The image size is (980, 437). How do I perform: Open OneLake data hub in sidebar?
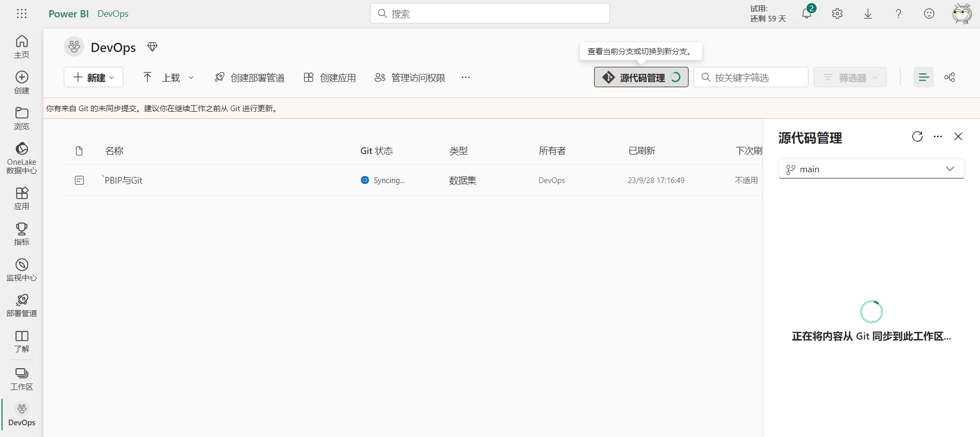click(21, 158)
